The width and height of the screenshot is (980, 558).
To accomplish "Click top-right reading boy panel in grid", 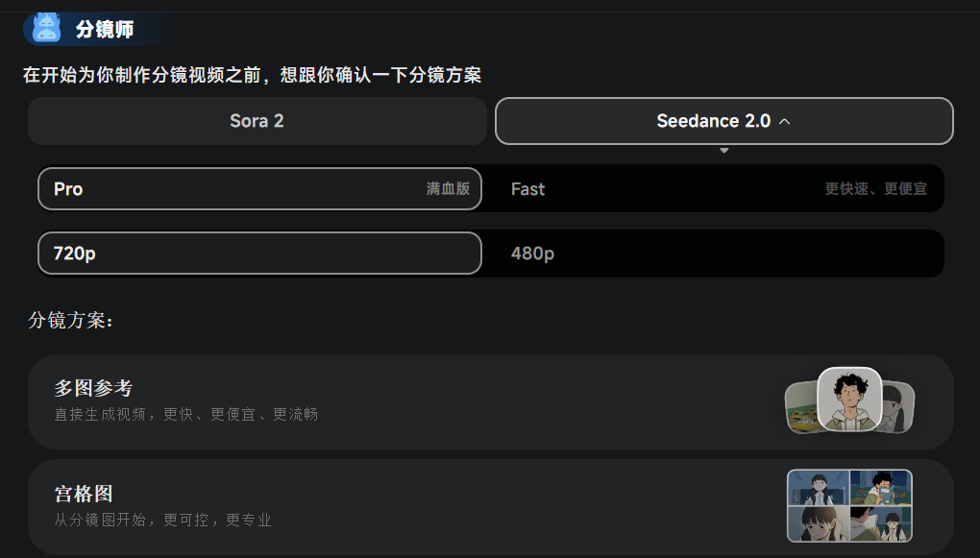I will (x=881, y=488).
